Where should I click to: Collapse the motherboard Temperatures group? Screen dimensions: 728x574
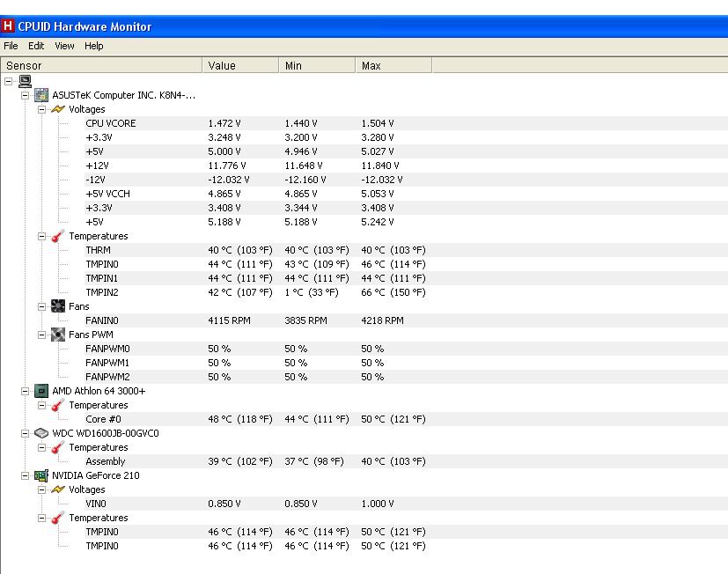(x=41, y=237)
